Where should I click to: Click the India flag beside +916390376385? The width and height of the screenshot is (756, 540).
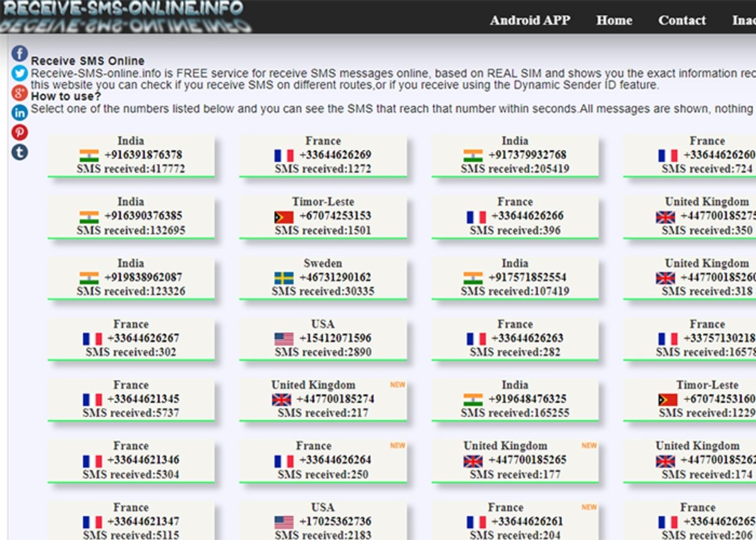89,216
